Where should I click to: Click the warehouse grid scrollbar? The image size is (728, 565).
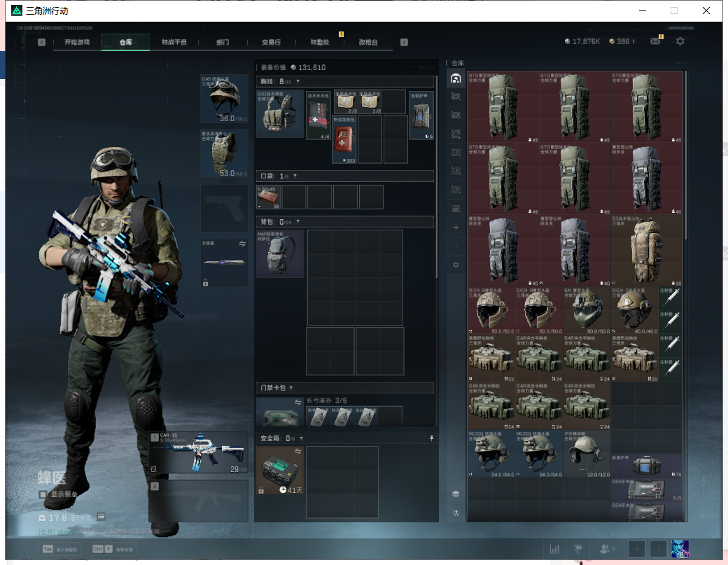tap(685, 155)
